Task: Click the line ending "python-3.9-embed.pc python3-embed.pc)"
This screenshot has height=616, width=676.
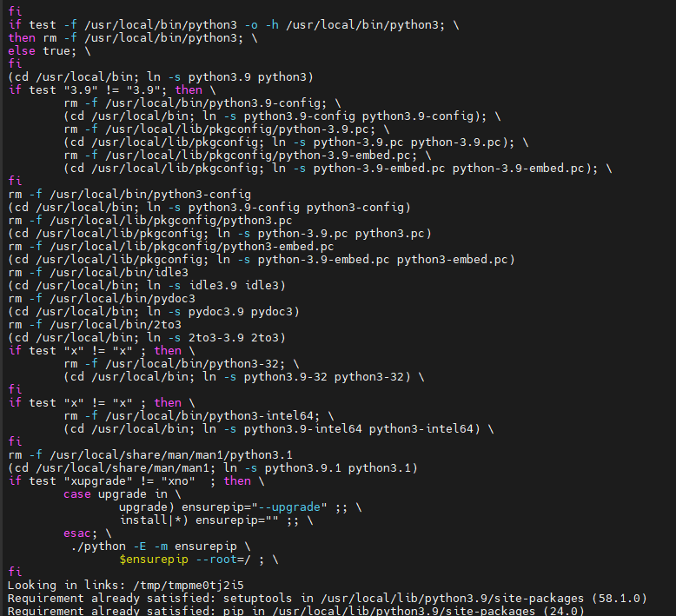Action: 262,260
